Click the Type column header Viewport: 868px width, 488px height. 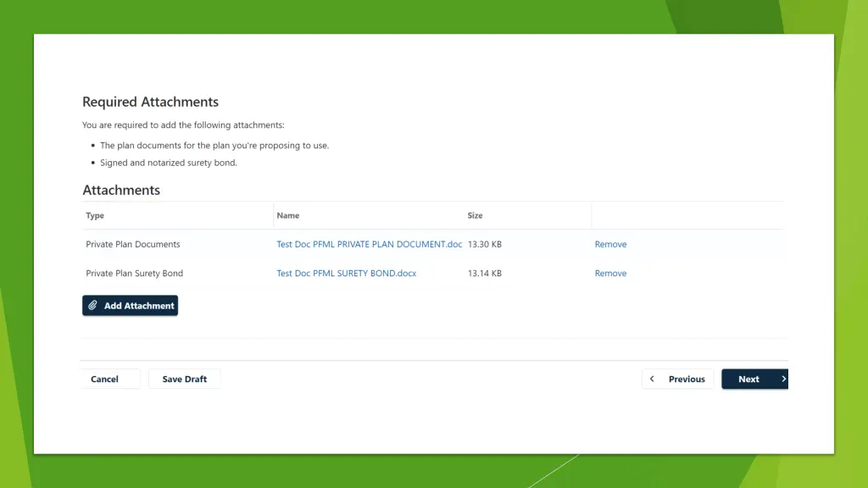[95, 216]
